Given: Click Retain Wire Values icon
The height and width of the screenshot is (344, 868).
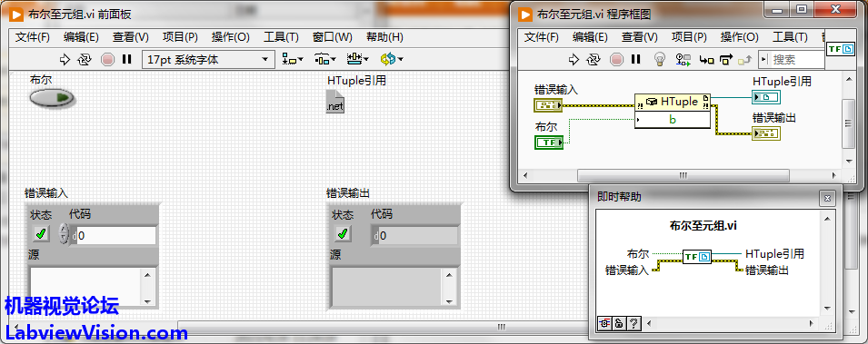Looking at the screenshot, I should coord(683,59).
